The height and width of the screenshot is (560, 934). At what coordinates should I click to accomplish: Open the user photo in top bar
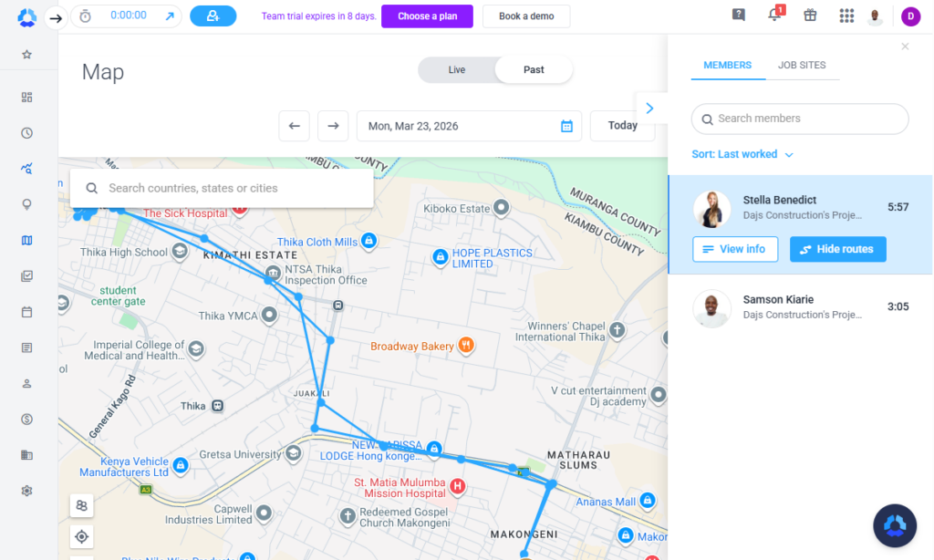875,16
